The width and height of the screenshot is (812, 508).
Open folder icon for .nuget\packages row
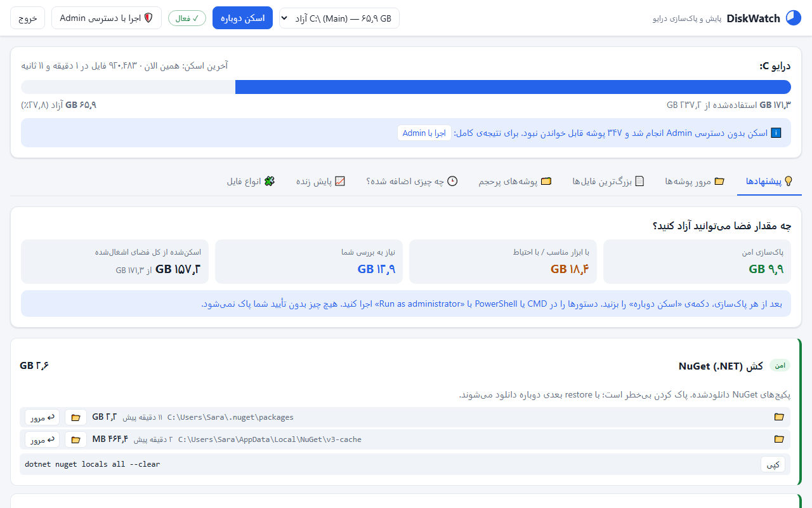click(x=75, y=418)
